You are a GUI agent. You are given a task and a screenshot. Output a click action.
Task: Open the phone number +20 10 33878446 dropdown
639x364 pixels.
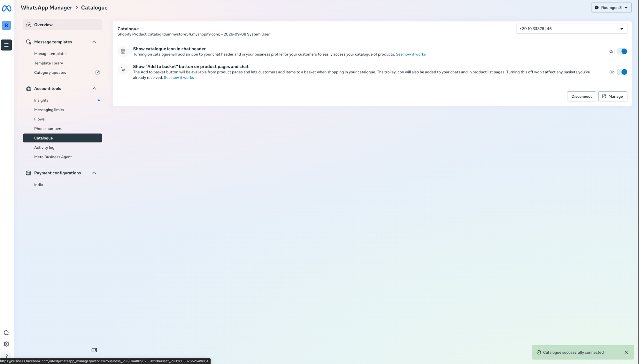point(571,29)
